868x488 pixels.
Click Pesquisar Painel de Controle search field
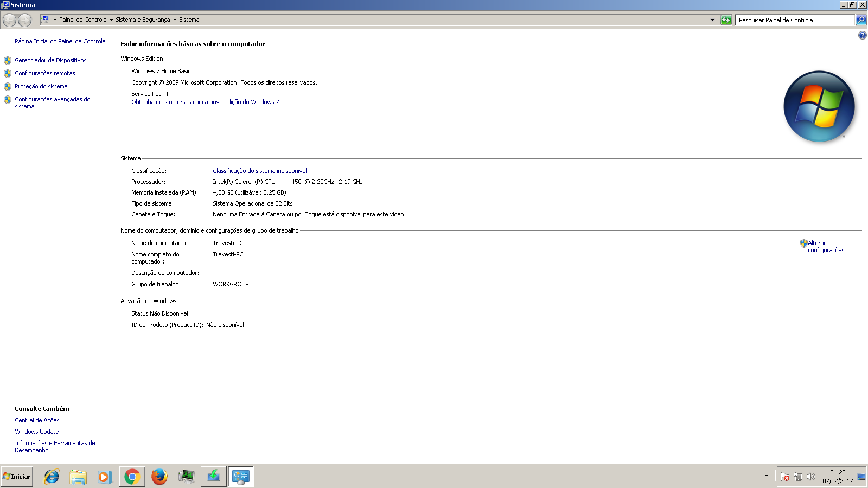point(795,20)
